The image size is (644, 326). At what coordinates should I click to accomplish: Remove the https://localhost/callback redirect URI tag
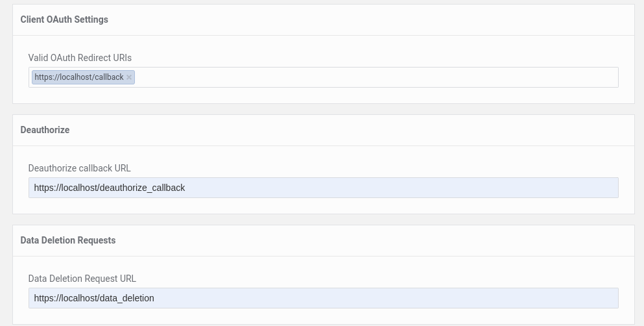[x=129, y=77]
